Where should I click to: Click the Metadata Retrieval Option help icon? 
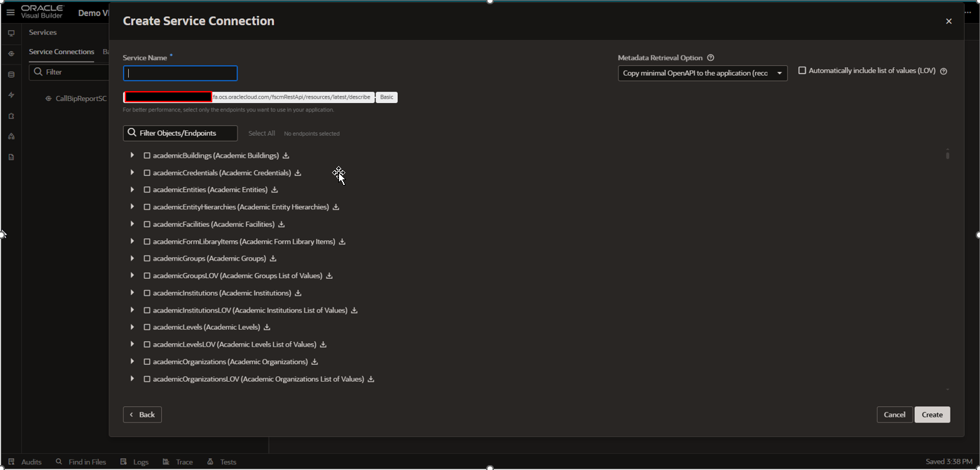coord(710,58)
